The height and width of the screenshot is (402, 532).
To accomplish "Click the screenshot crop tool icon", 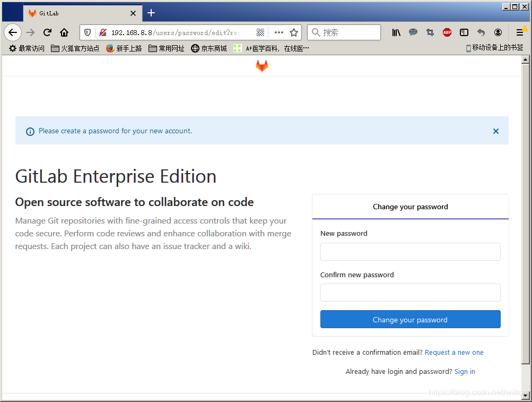I will click(430, 32).
